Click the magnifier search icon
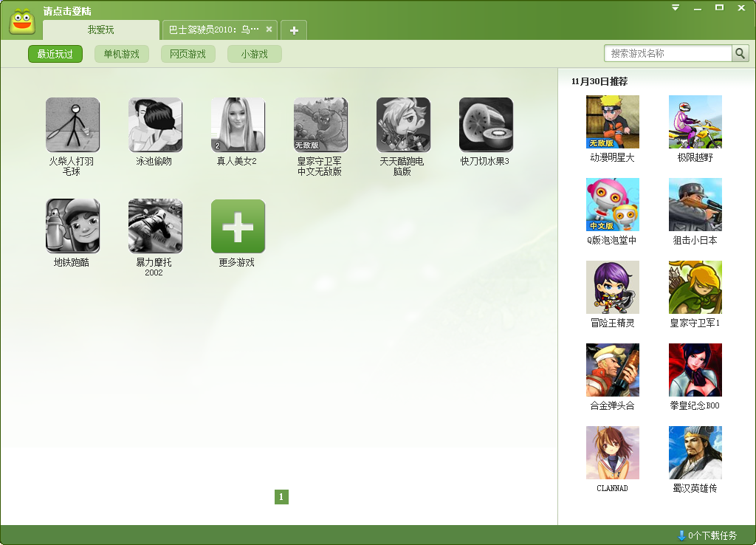Image resolution: width=756 pixels, height=545 pixels. click(740, 54)
